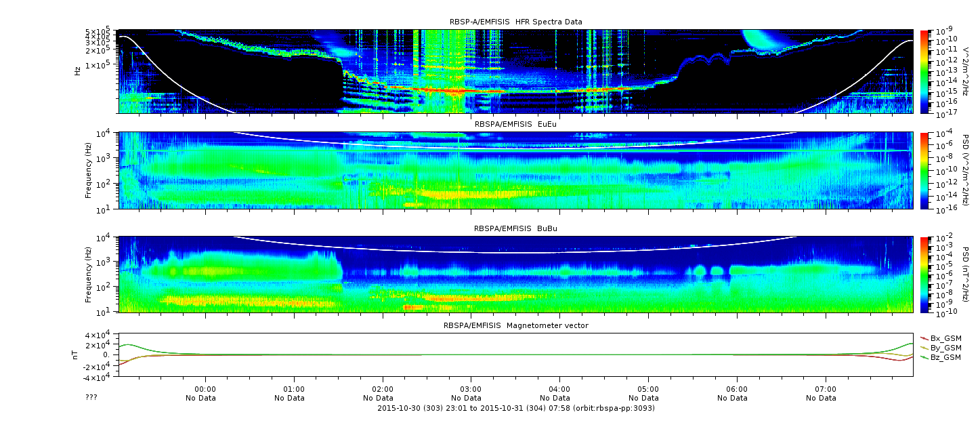
Task: Click the RBSPA/EMFISIS BuBu panel title
Action: click(515, 229)
